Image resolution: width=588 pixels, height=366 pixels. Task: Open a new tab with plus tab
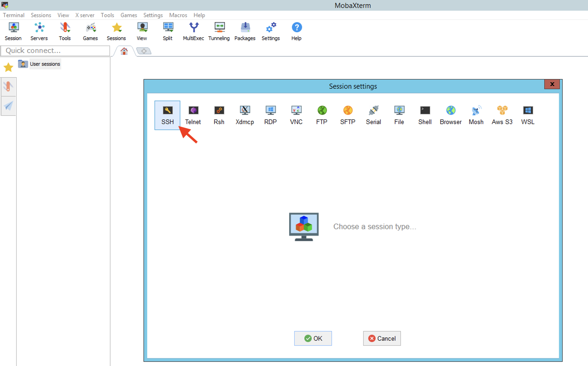tap(144, 51)
